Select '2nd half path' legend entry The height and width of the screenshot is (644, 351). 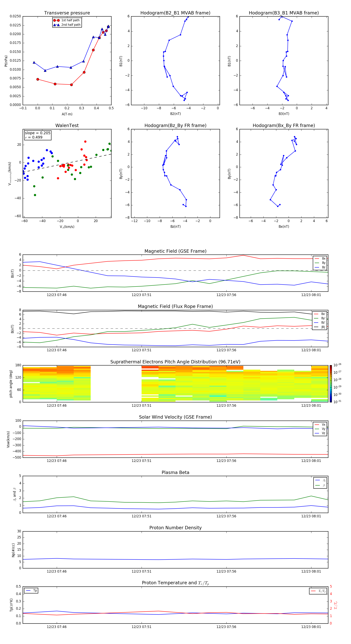point(67,25)
